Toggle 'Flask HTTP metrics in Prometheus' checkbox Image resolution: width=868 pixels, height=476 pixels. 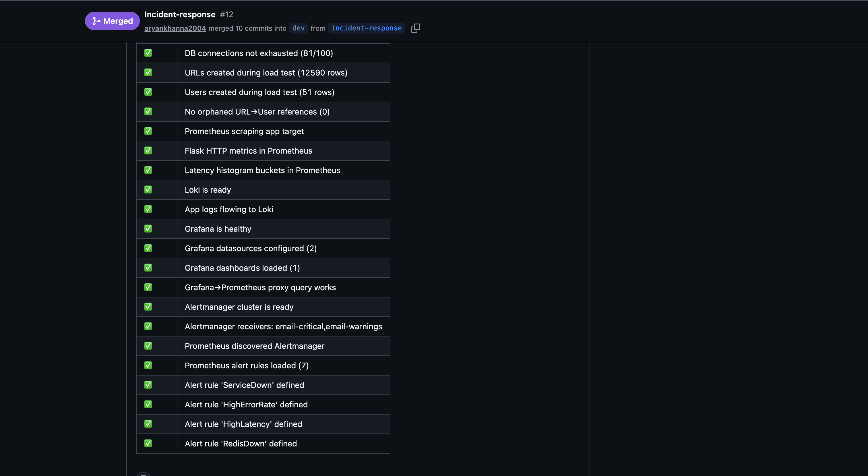pyautogui.click(x=148, y=151)
